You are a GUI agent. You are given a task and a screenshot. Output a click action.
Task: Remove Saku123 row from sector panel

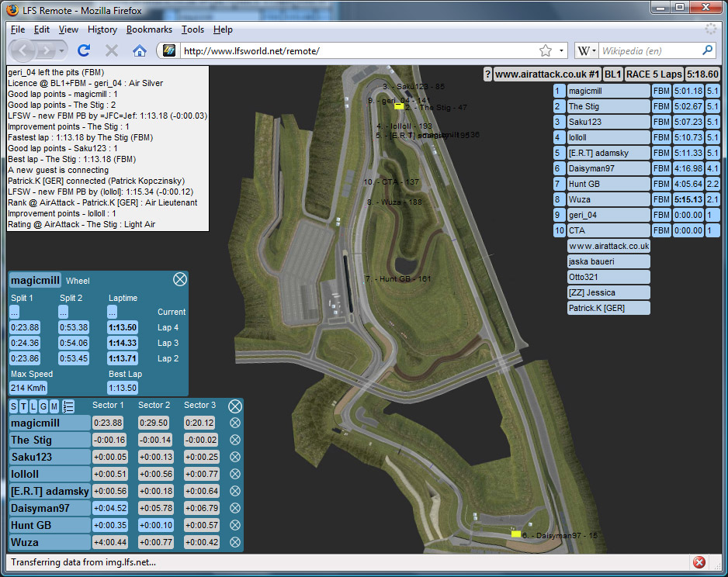235,457
